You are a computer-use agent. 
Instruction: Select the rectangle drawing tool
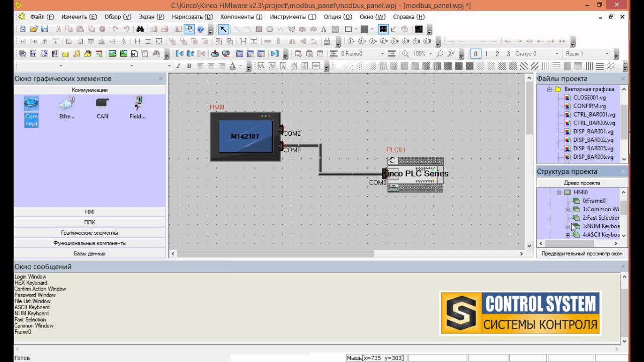[259, 29]
